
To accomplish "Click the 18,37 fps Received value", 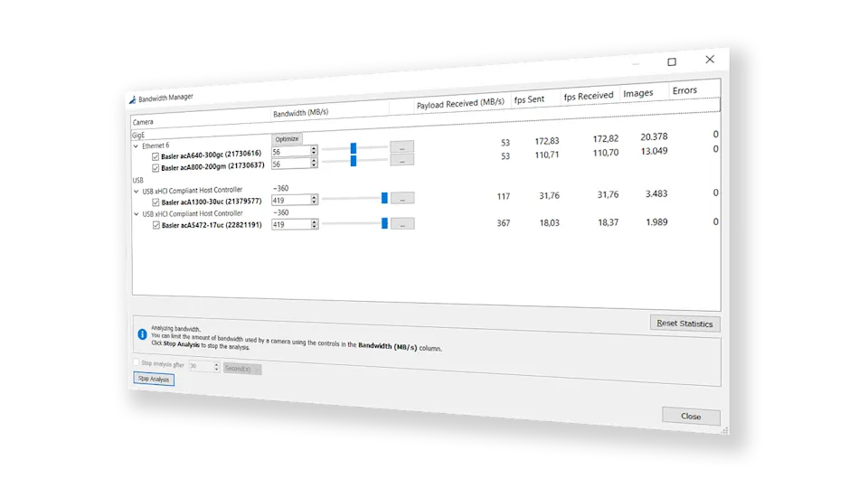I will pyautogui.click(x=608, y=222).
